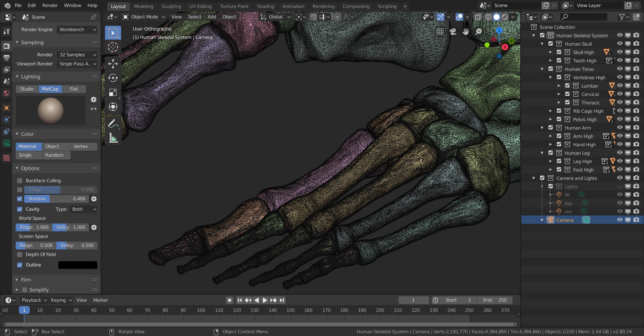Enable Depth Of Field checkbox
This screenshot has width=644, height=336.
[19, 254]
